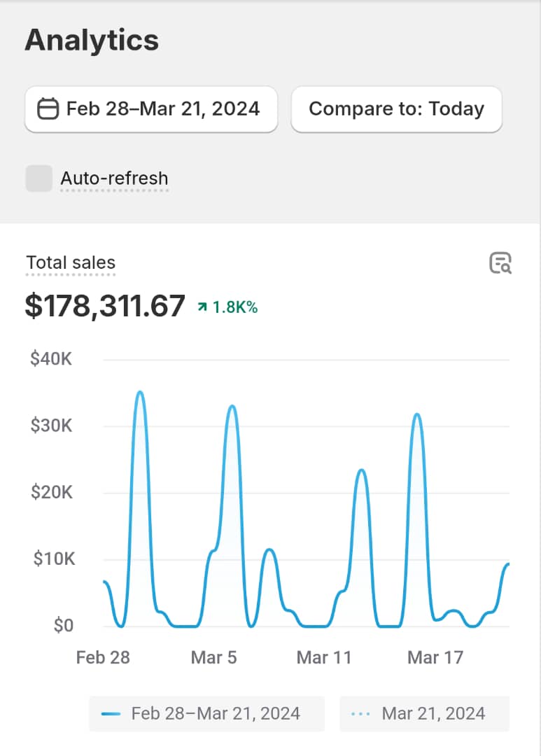The width and height of the screenshot is (541, 756).
Task: Click the green upward trend arrow
Action: [203, 307]
